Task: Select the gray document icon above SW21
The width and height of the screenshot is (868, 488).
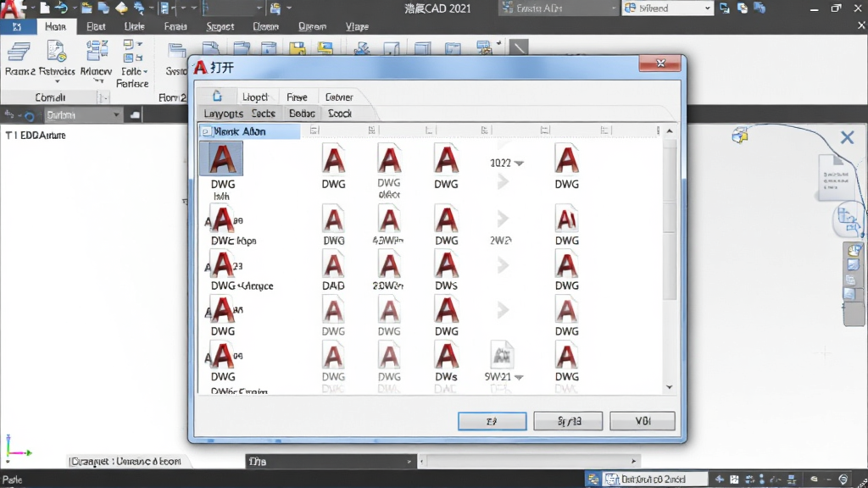Action: click(x=502, y=355)
